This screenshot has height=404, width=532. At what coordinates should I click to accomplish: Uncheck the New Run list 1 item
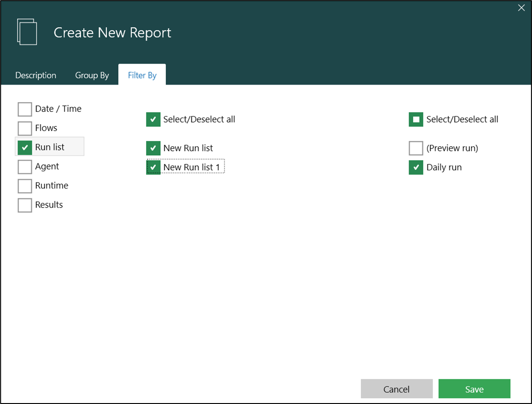153,167
